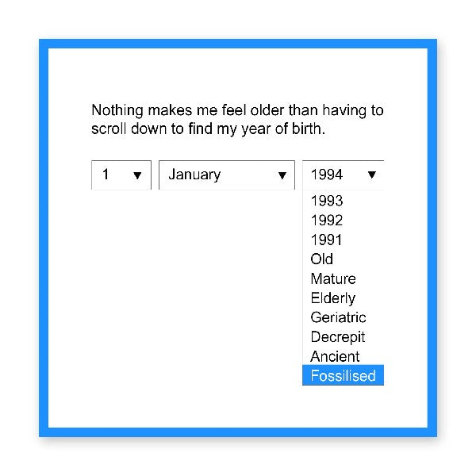Click the month dropdown arrow beside January
The height and width of the screenshot is (476, 476).
tap(282, 175)
